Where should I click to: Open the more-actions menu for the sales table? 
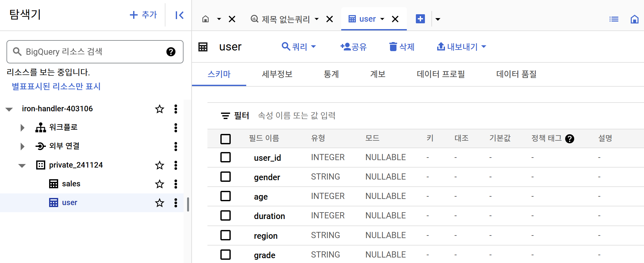point(176,184)
